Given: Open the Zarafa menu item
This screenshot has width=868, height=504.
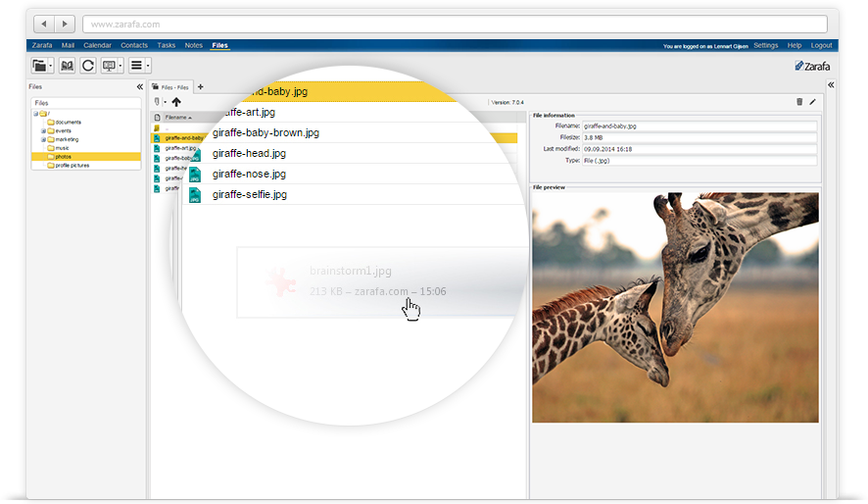Looking at the screenshot, I should (42, 45).
